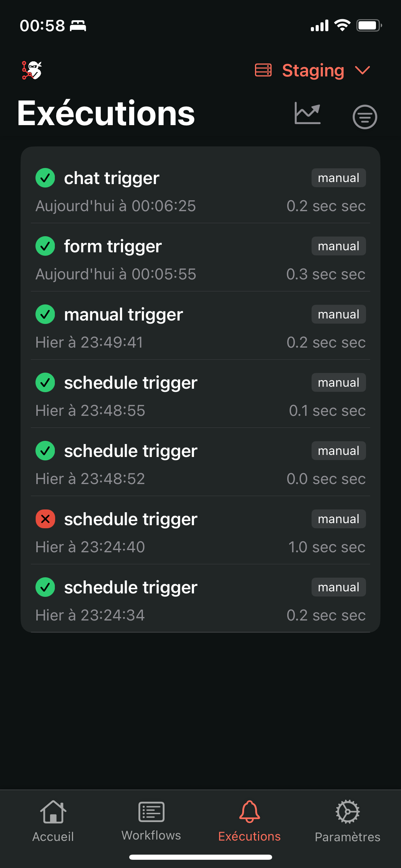Open the manual trigger execution row

click(x=200, y=326)
